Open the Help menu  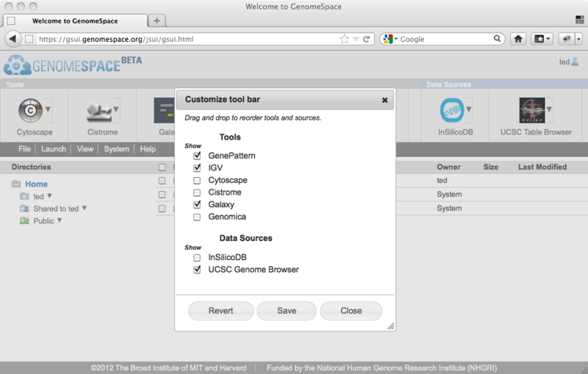(x=148, y=148)
